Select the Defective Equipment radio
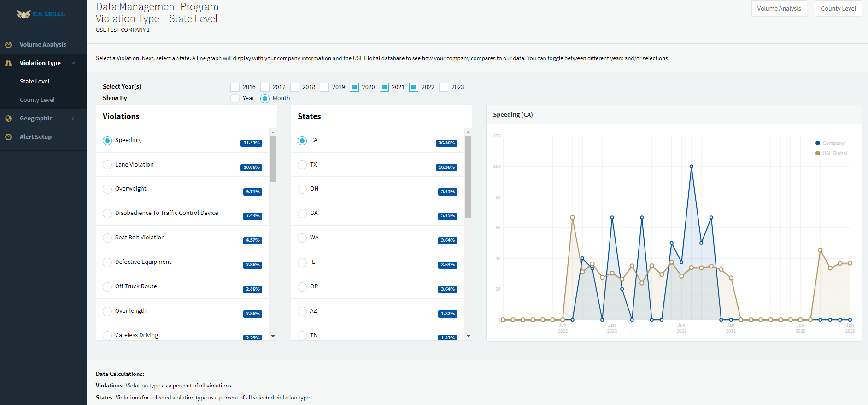The height and width of the screenshot is (405, 868). pos(107,262)
